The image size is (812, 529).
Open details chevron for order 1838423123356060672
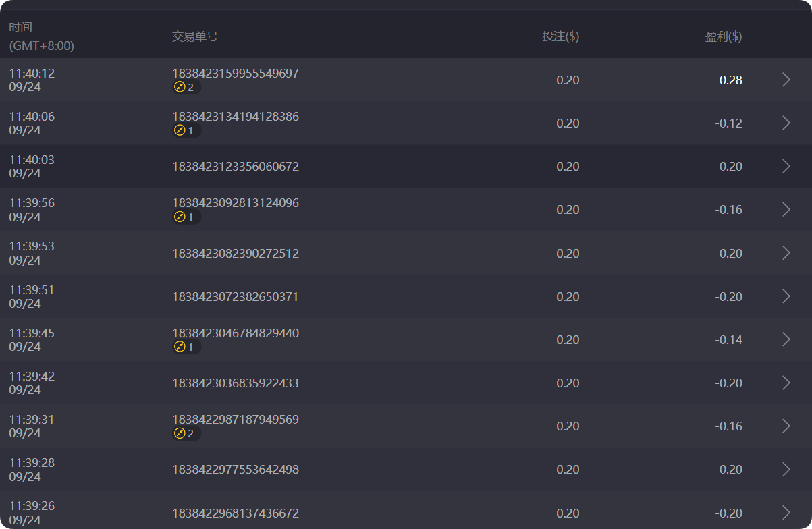(x=785, y=166)
